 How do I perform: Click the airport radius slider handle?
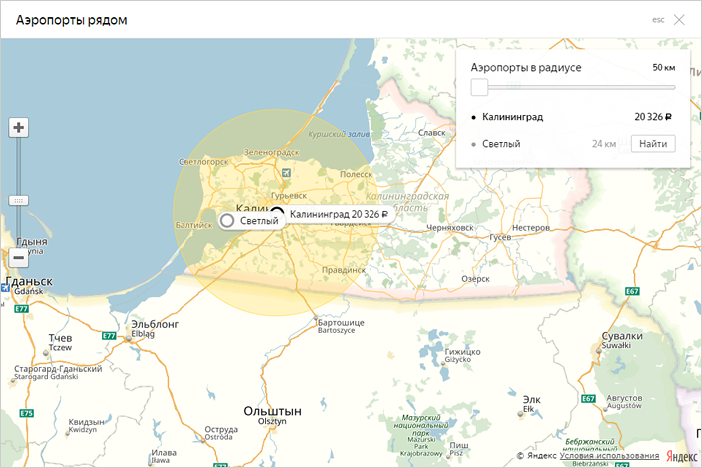coord(479,87)
